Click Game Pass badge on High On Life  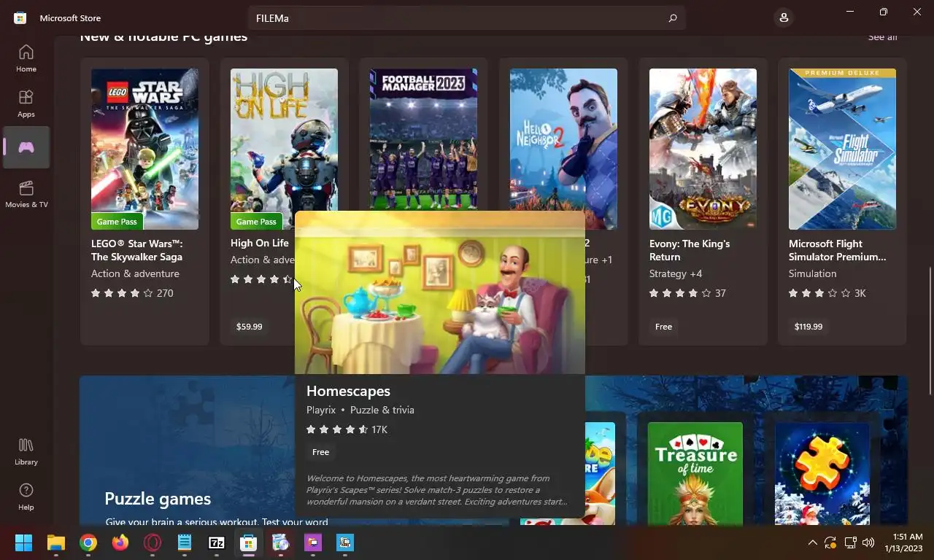[256, 221]
